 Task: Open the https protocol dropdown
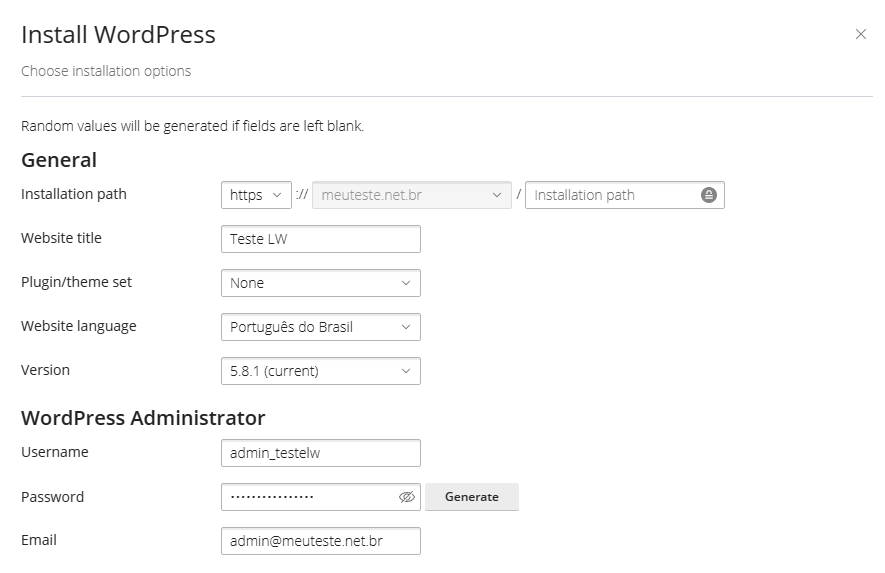click(256, 195)
